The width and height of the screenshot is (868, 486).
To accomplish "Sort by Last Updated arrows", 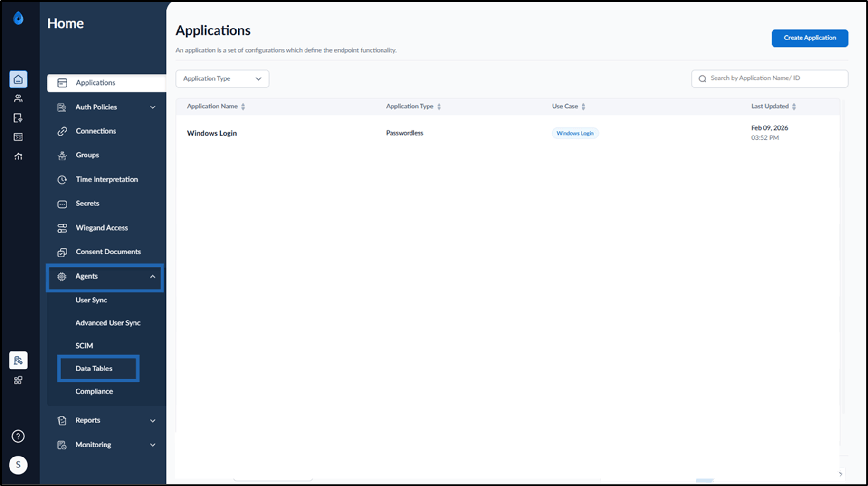I will [794, 107].
